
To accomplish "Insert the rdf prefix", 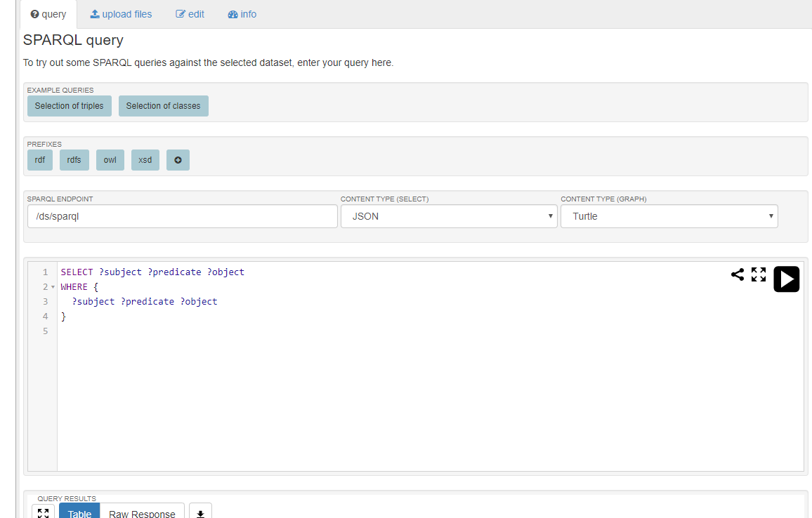I will pyautogui.click(x=40, y=160).
